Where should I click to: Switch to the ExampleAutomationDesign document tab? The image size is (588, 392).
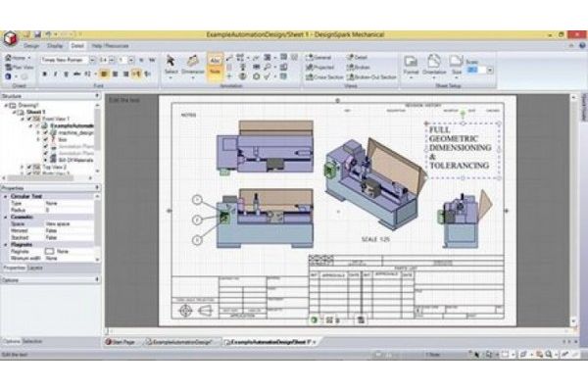coord(180,342)
